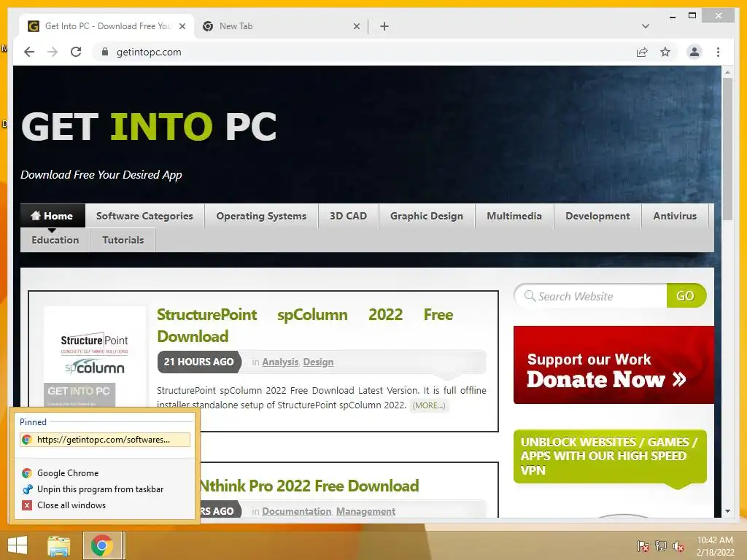Image resolution: width=747 pixels, height=560 pixels.
Task: Click the address bar URL getintopc.com
Action: (x=149, y=52)
